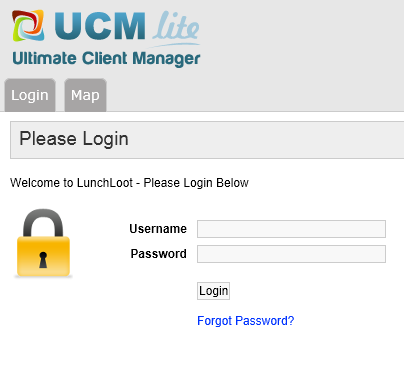Open the Login tab
This screenshot has width=404, height=377.
30,95
